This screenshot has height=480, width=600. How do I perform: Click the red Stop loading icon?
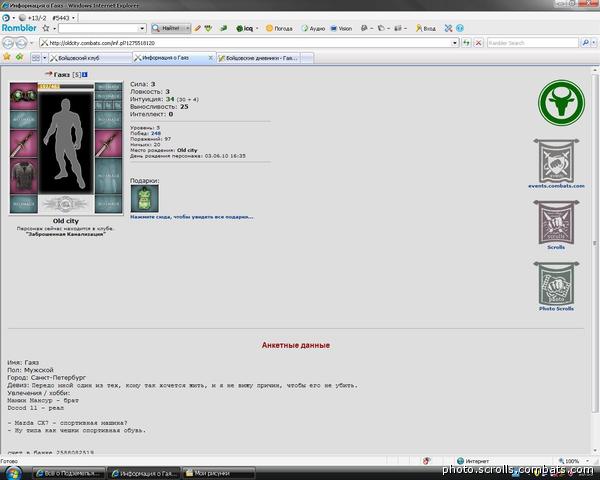(x=478, y=43)
